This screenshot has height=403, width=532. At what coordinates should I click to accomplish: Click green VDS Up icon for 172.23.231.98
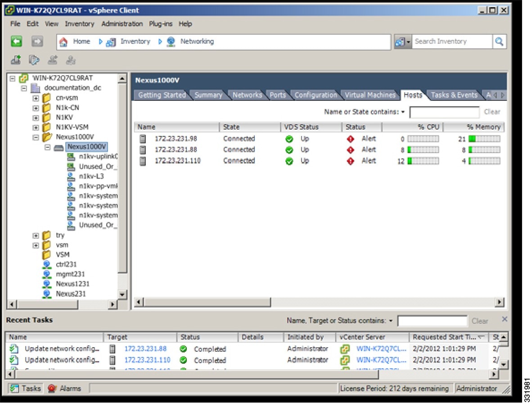(289, 139)
